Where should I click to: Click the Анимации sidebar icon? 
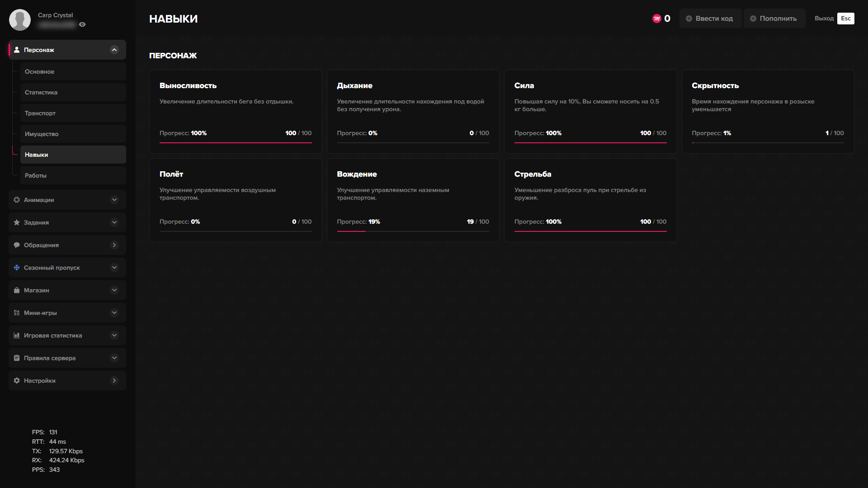click(17, 200)
